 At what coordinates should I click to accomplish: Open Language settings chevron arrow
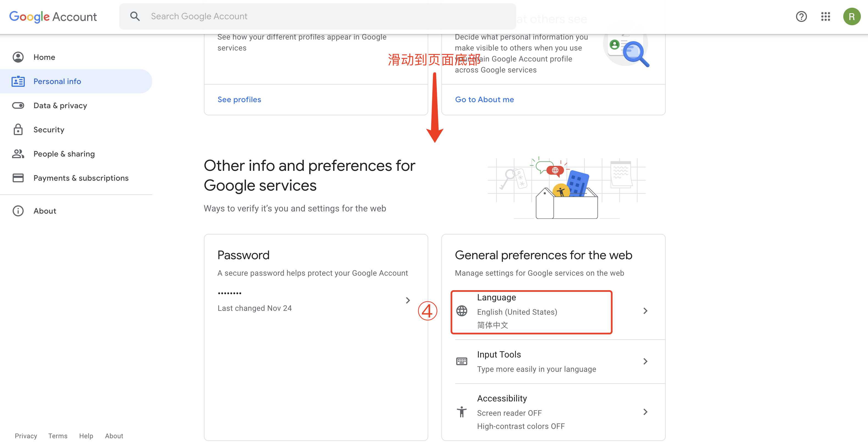coord(645,311)
